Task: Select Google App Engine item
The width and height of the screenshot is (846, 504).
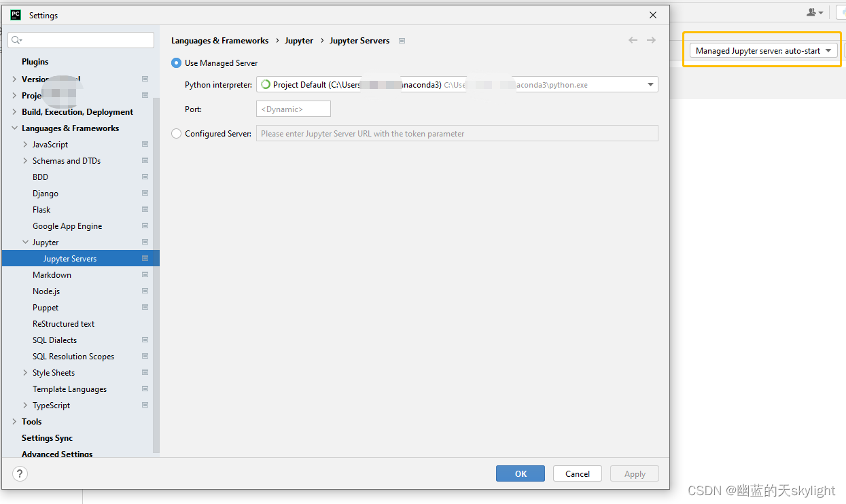Action: [67, 226]
